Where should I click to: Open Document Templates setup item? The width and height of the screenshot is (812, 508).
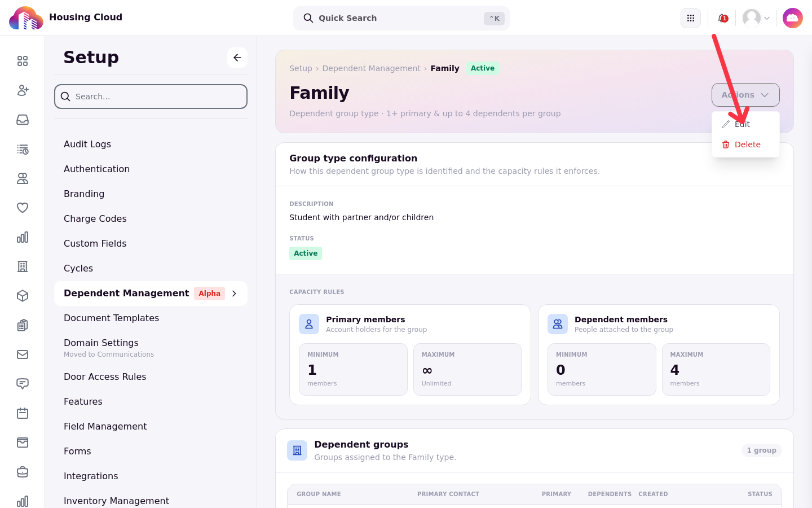coord(151,318)
